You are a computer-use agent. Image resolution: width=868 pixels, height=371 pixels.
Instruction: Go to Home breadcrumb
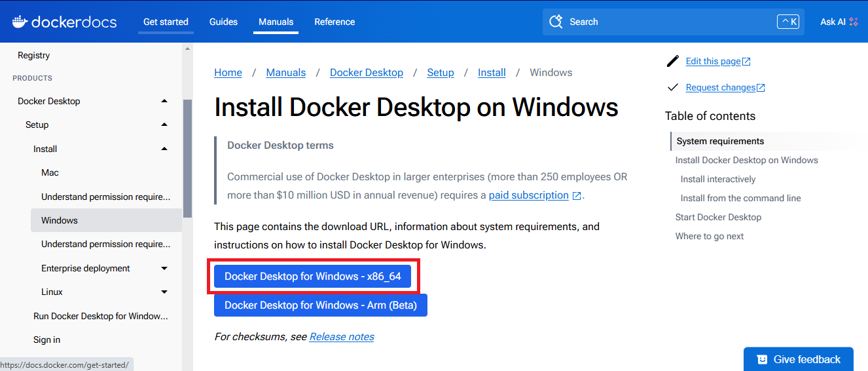pos(228,73)
